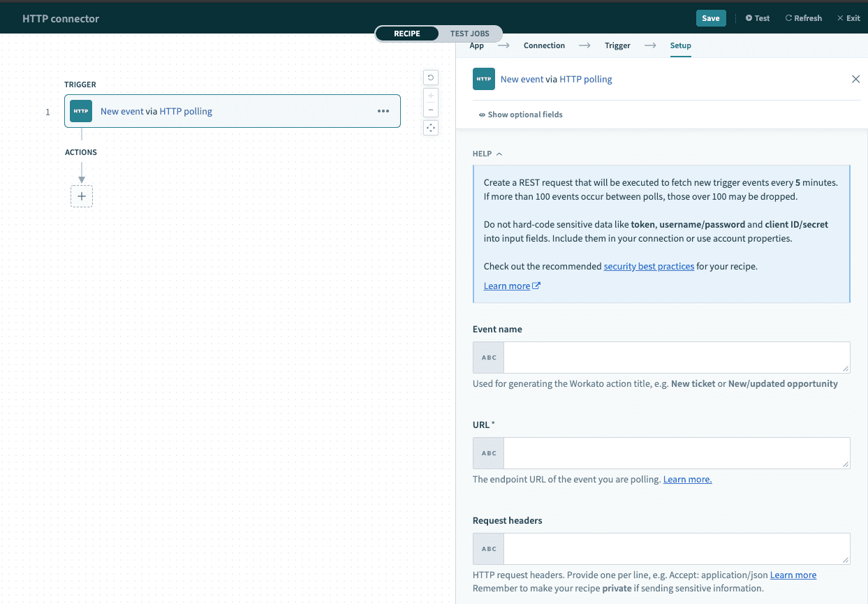Run the recipe with Test button

[757, 18]
